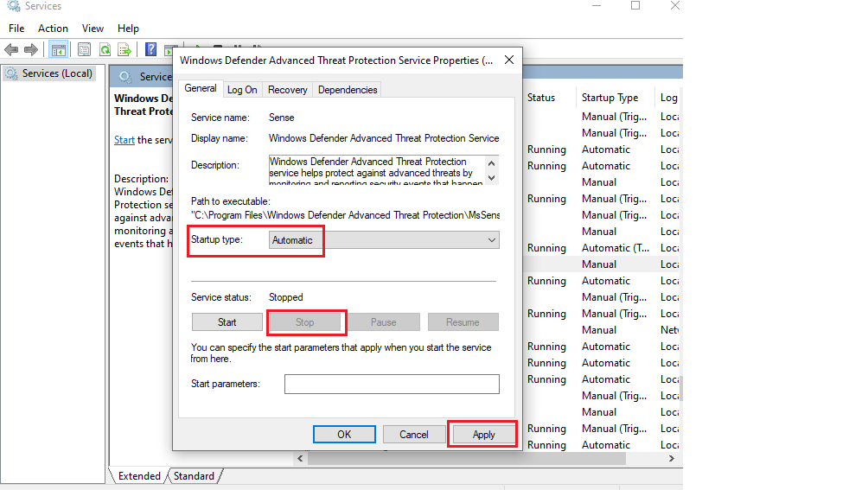This screenshot has height=490, width=868.
Task: Open the Action menu
Action: (x=53, y=29)
